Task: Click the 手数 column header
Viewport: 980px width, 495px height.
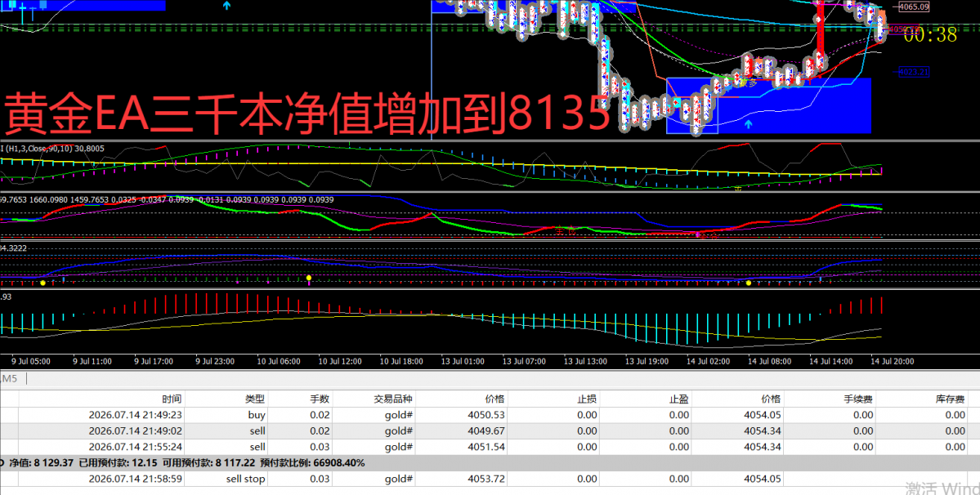Action: click(320, 399)
